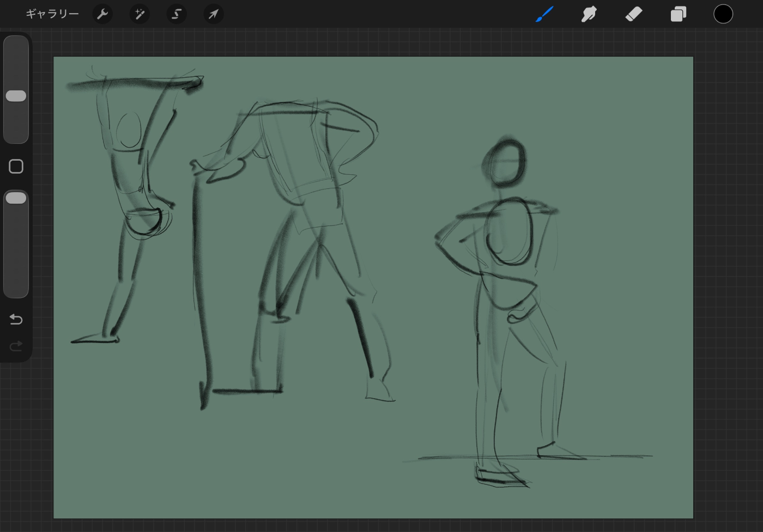Screen dimensions: 763x532
Task: Tap the oval head of hanging figure
Action: 129,130
